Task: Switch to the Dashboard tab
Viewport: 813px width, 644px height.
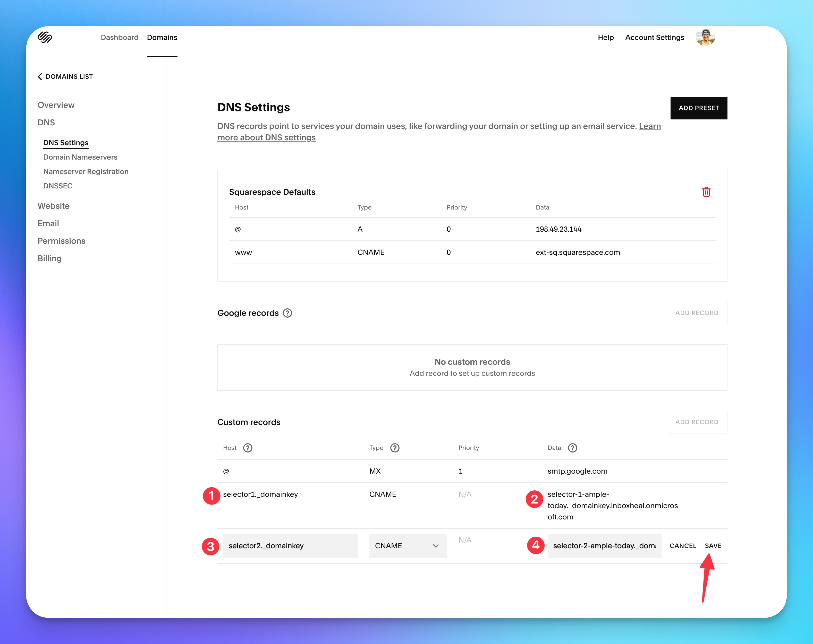Action: point(120,37)
